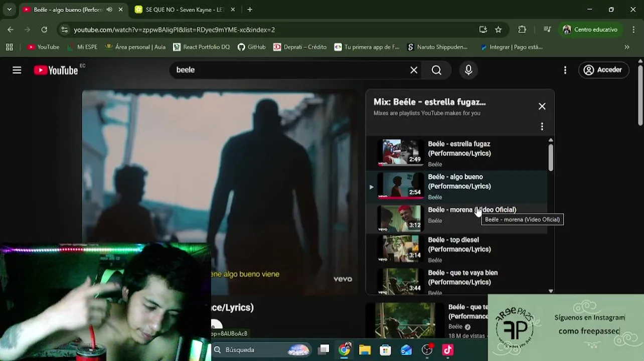This screenshot has height=361, width=644.
Task: Click the estrella fugaz 2:49 thumbnail
Action: click(400, 152)
